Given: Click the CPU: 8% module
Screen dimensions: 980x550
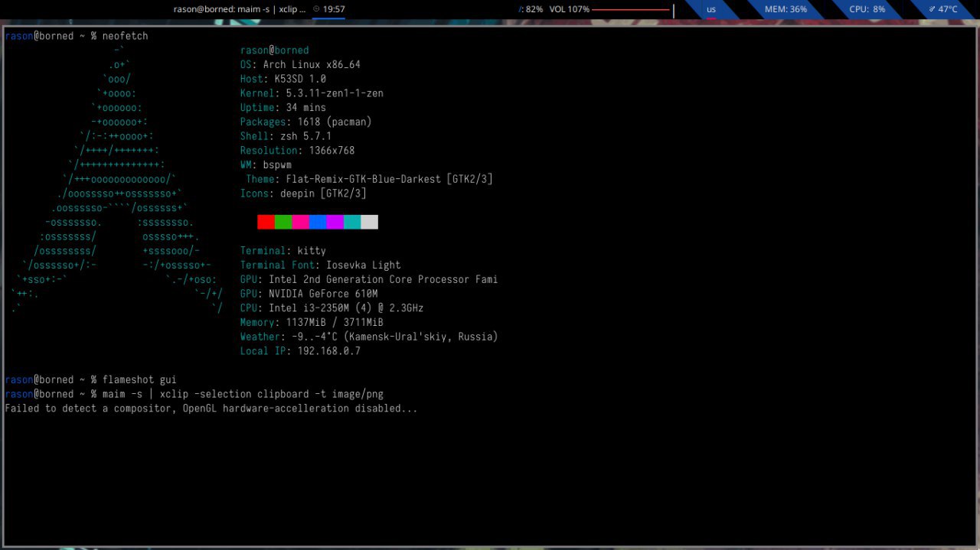Looking at the screenshot, I should pos(867,9).
